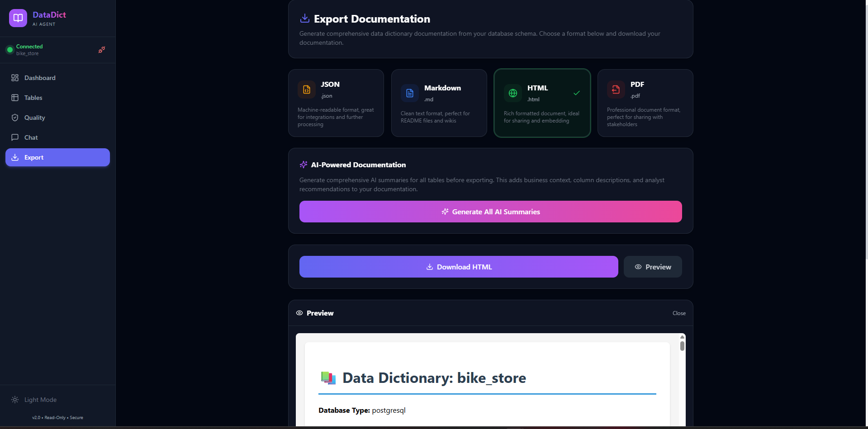Select the Export sidebar item
This screenshot has width=868, height=429.
click(x=57, y=157)
